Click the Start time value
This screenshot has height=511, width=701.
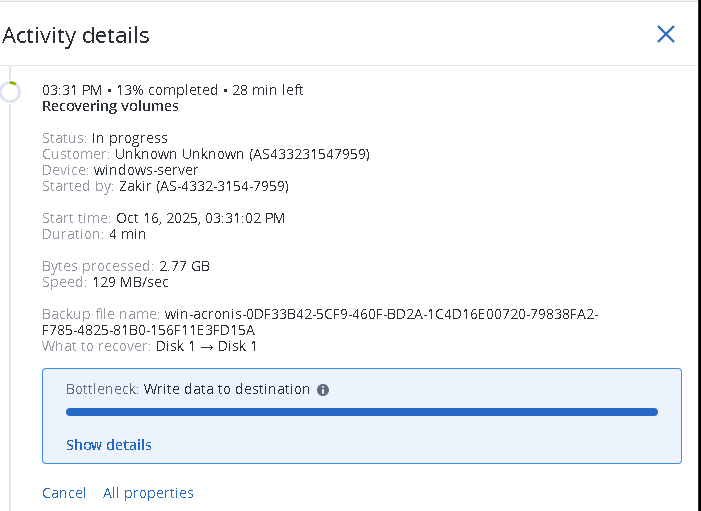pyautogui.click(x=200, y=218)
